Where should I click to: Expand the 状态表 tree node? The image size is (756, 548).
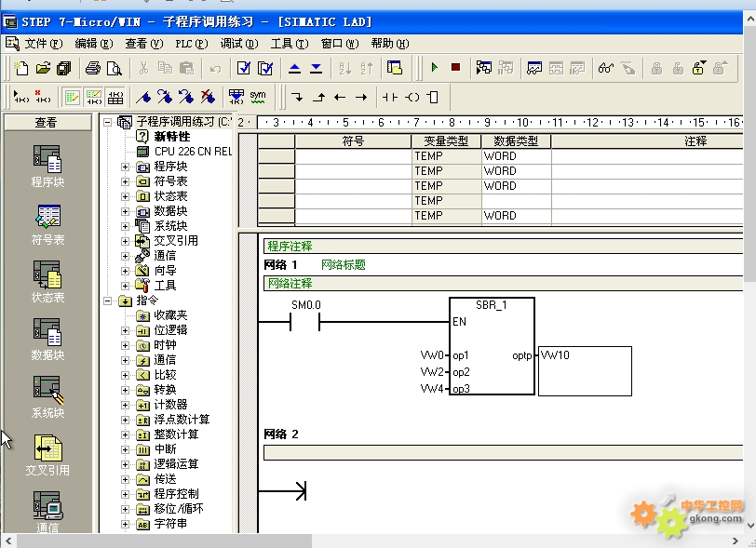click(126, 196)
